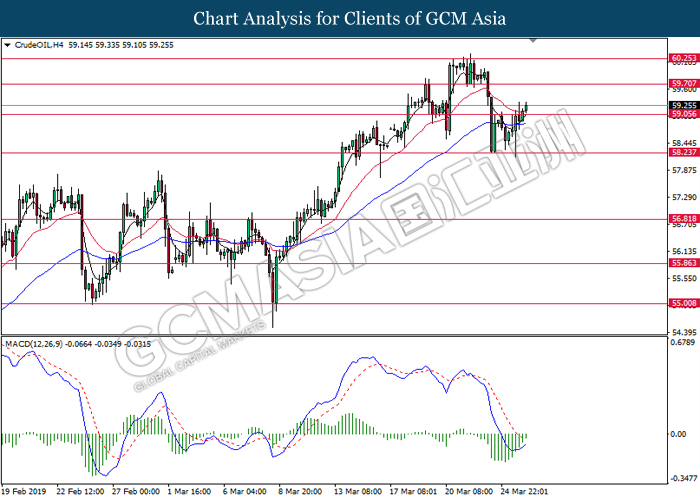This screenshot has width=700, height=500.
Task: Click the 27 Feb 00:00 time label
Action: click(136, 492)
